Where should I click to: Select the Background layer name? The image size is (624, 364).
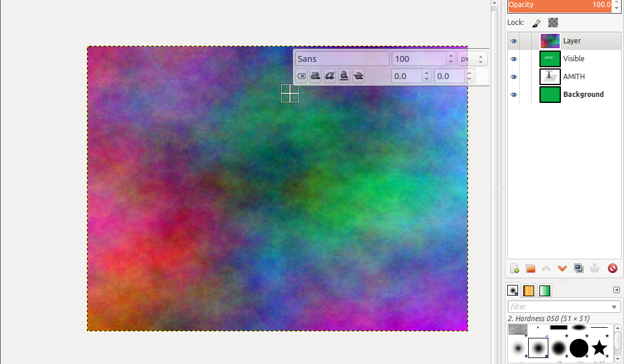tap(584, 95)
